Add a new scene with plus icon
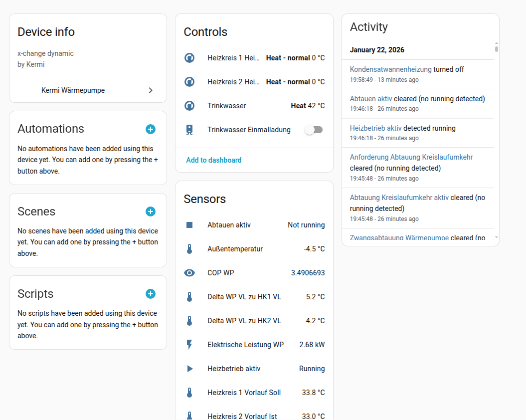The height and width of the screenshot is (420, 526). click(x=151, y=211)
